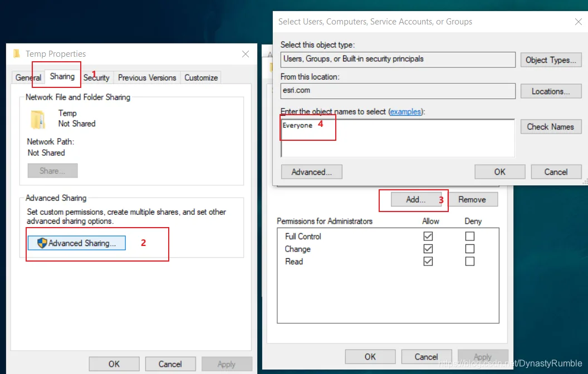Click the grayed Share... button
588x374 pixels.
pos(52,170)
